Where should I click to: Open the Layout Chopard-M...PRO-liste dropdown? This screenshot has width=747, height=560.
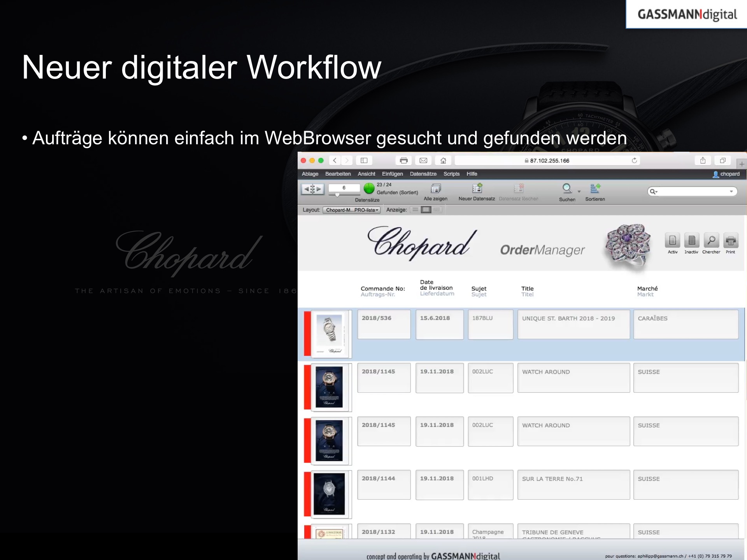tap(352, 210)
